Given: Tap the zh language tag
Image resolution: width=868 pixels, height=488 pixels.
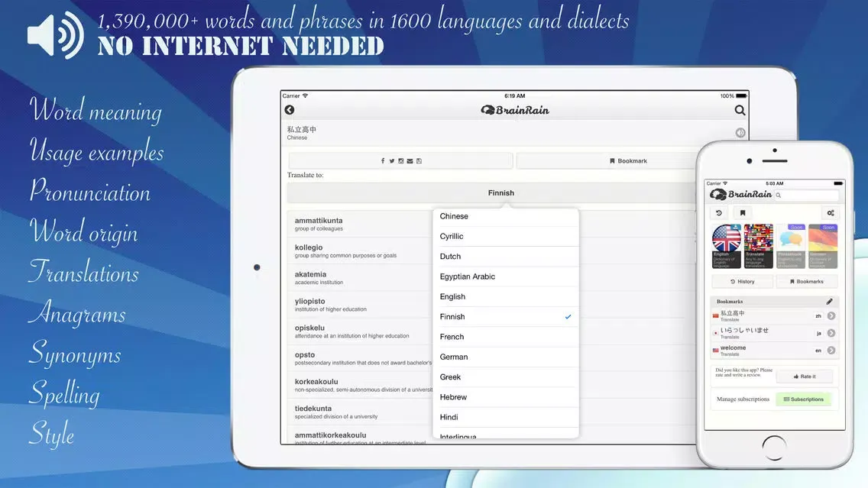Looking at the screenshot, I should (818, 316).
